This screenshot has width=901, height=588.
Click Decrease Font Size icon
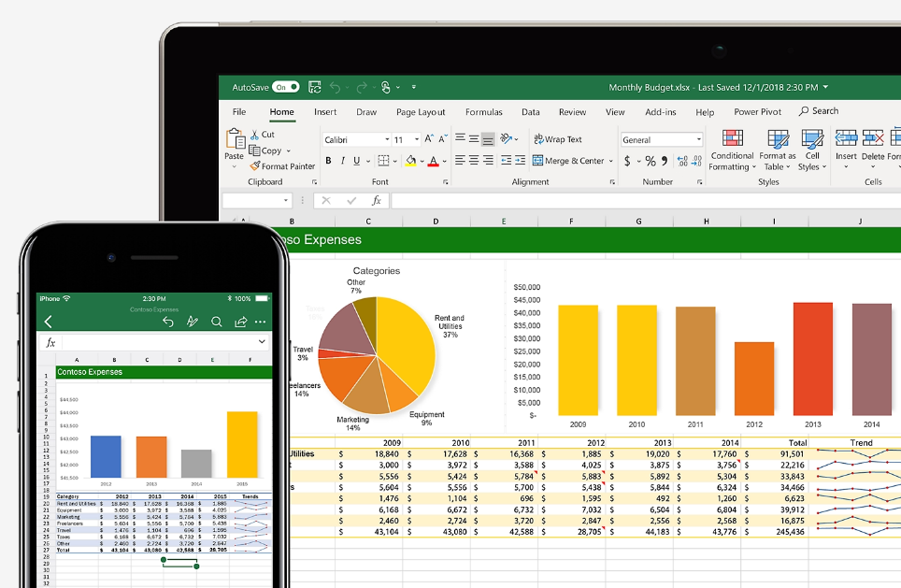pos(442,139)
